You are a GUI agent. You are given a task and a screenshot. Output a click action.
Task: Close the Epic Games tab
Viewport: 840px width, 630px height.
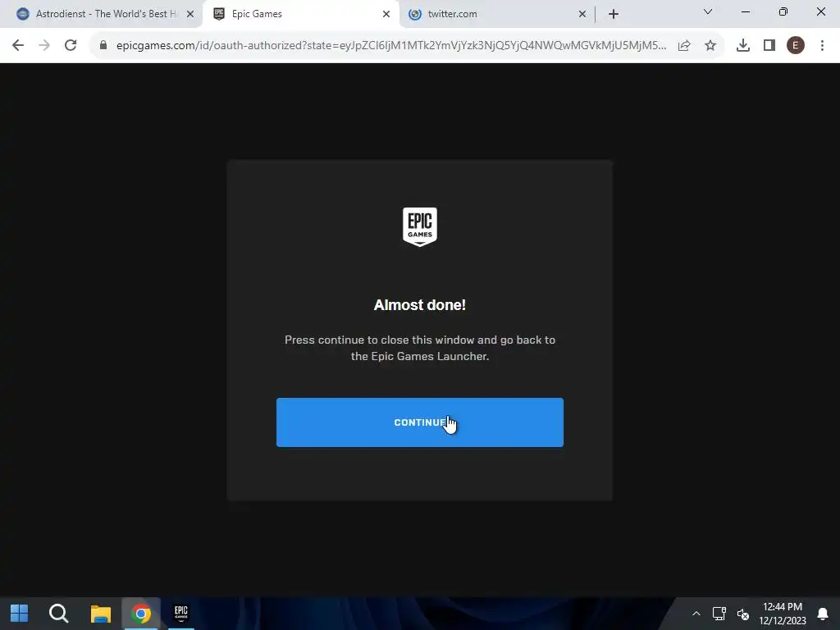coord(386,14)
